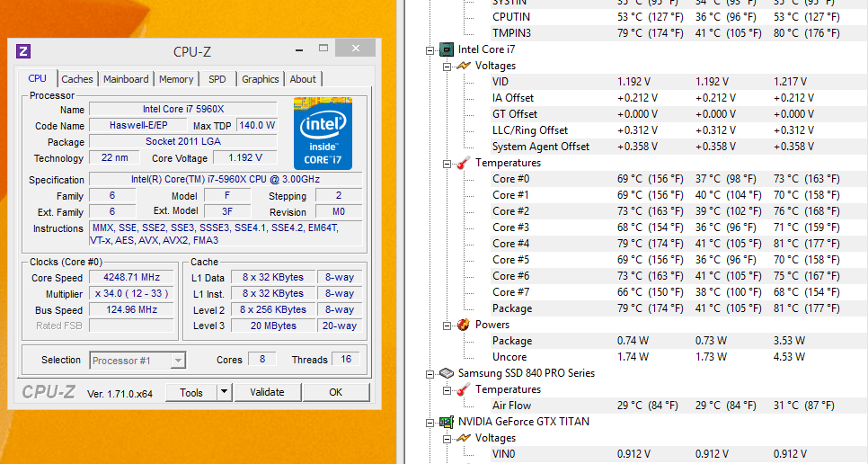868x464 pixels.
Task: Click the Intel Core i7 chip icon in HWMonitor
Action: point(447,49)
